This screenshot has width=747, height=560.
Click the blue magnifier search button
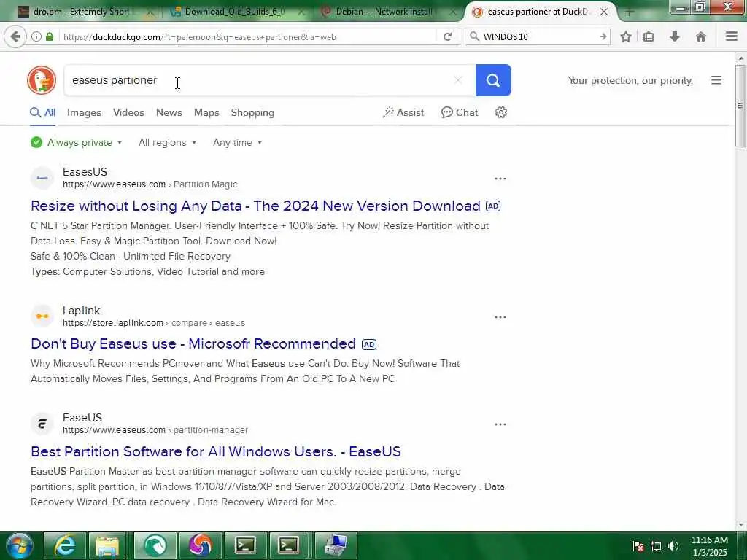493,80
